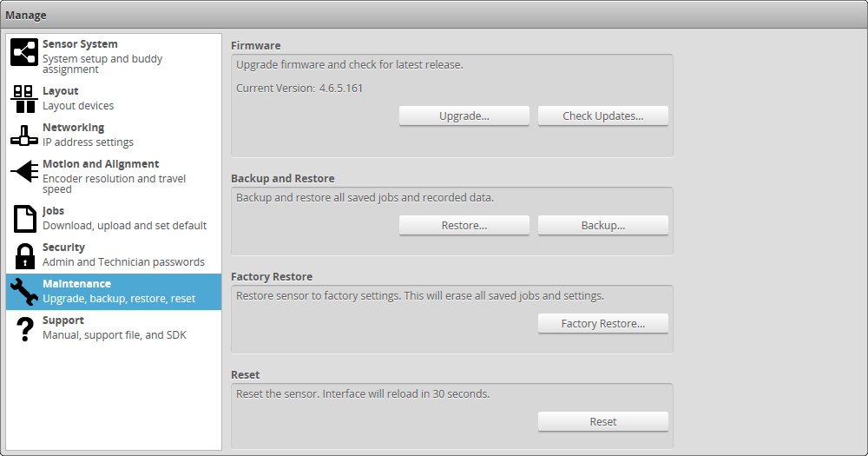
Task: Click the Backup... button
Action: coord(603,226)
